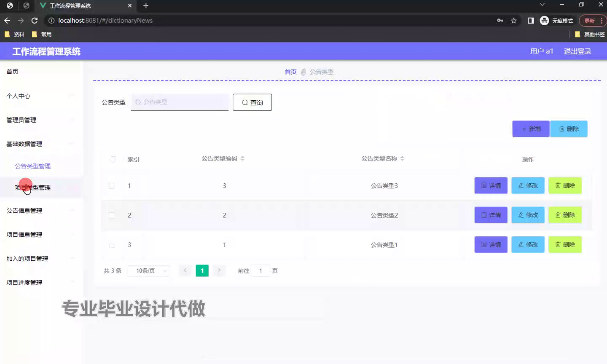
Task: Open the tab search chevron in the title bar
Action: point(542,5)
